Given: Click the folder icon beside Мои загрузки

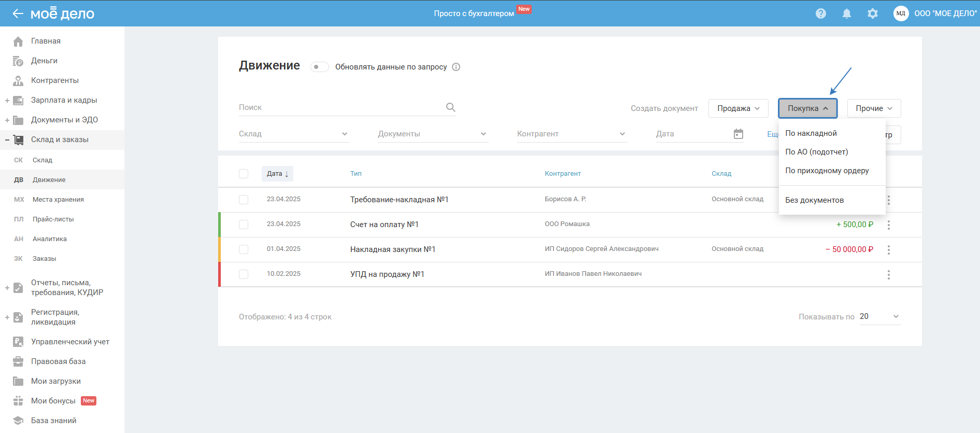Looking at the screenshot, I should pos(18,381).
